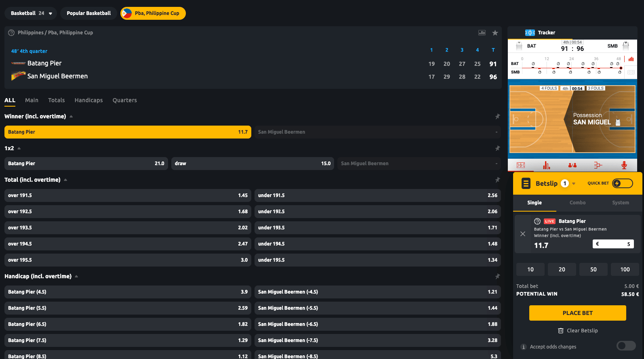Click the PLACE BET button
The width and height of the screenshot is (644, 359).
[x=578, y=313]
